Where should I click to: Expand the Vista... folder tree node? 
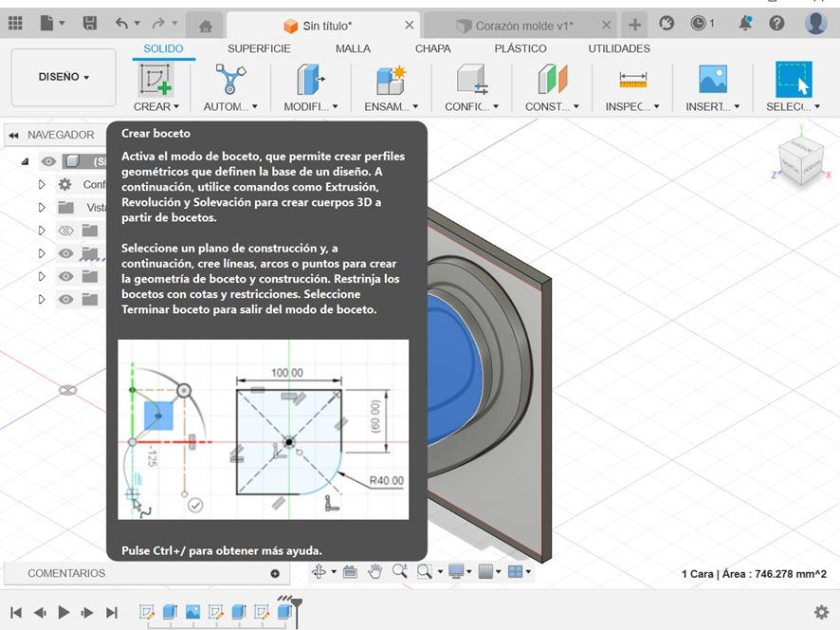point(42,208)
